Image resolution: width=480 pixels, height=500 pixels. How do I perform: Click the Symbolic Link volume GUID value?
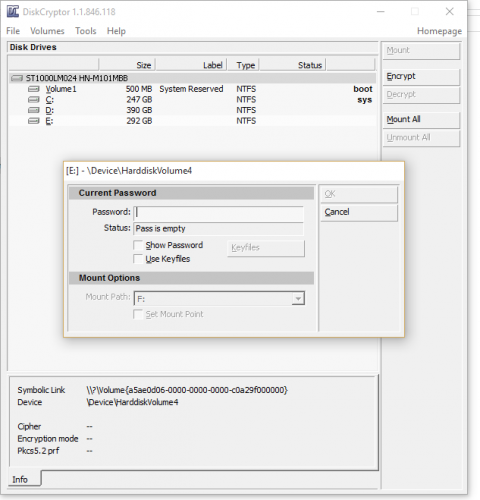pyautogui.click(x=187, y=390)
